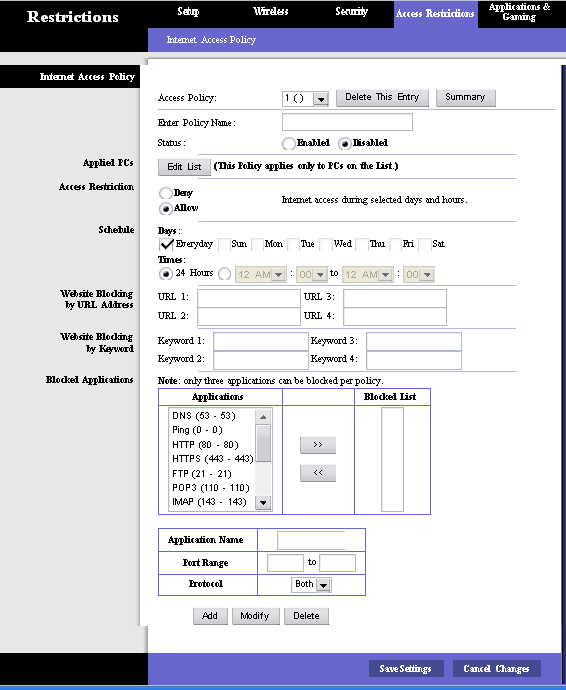This screenshot has width=566, height=690.
Task: Select the Access Restrictions tab
Action: tap(435, 14)
